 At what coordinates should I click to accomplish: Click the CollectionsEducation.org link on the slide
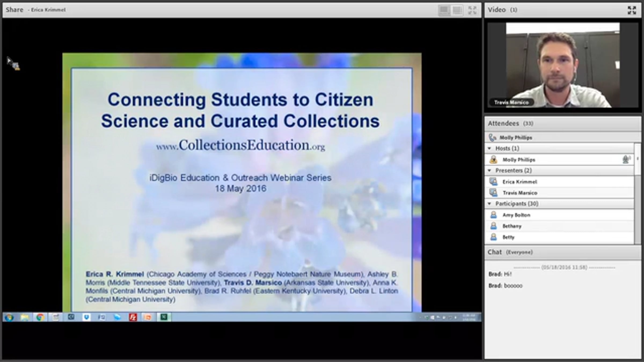(x=240, y=146)
